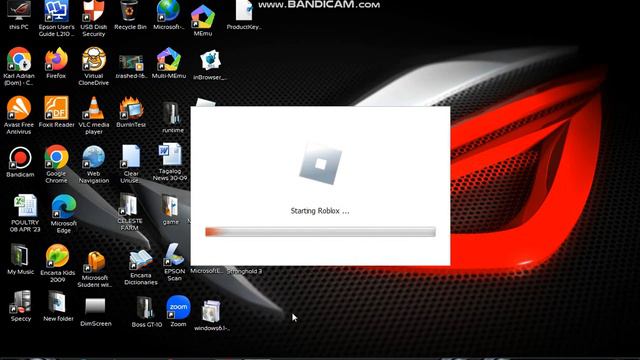Launch Microsoft Edge
Image resolution: width=640 pixels, height=360 pixels.
click(63, 213)
